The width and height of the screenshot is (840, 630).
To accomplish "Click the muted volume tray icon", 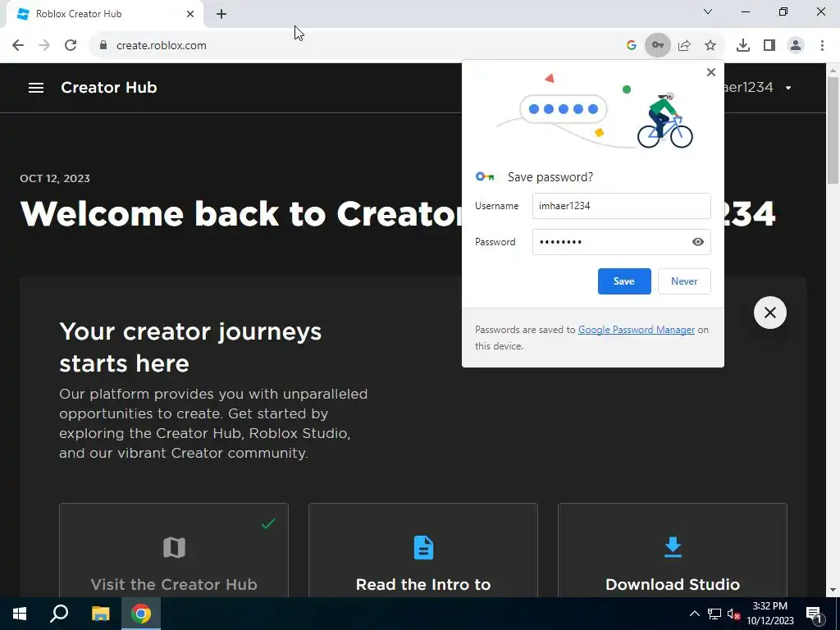I will pyautogui.click(x=734, y=614).
